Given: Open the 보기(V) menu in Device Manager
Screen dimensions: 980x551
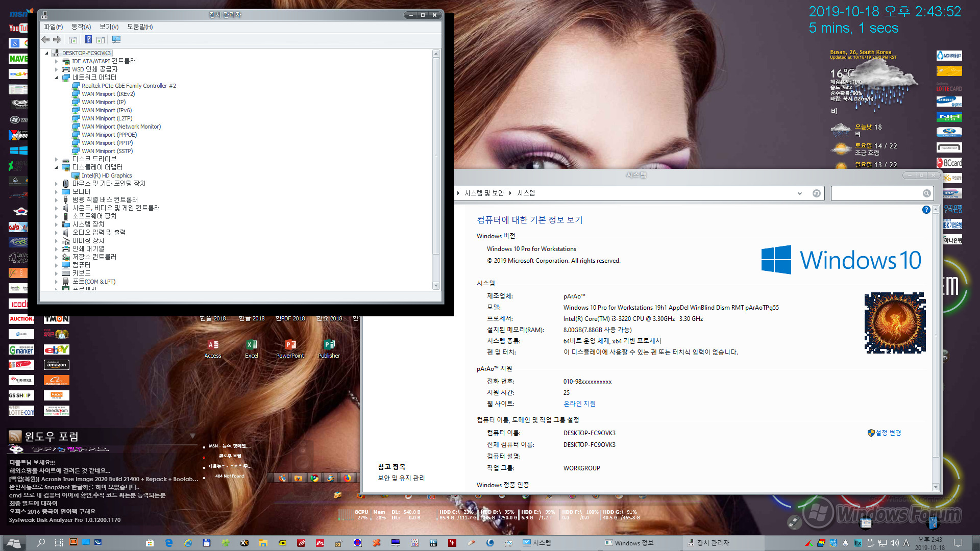Looking at the screenshot, I should (x=109, y=27).
